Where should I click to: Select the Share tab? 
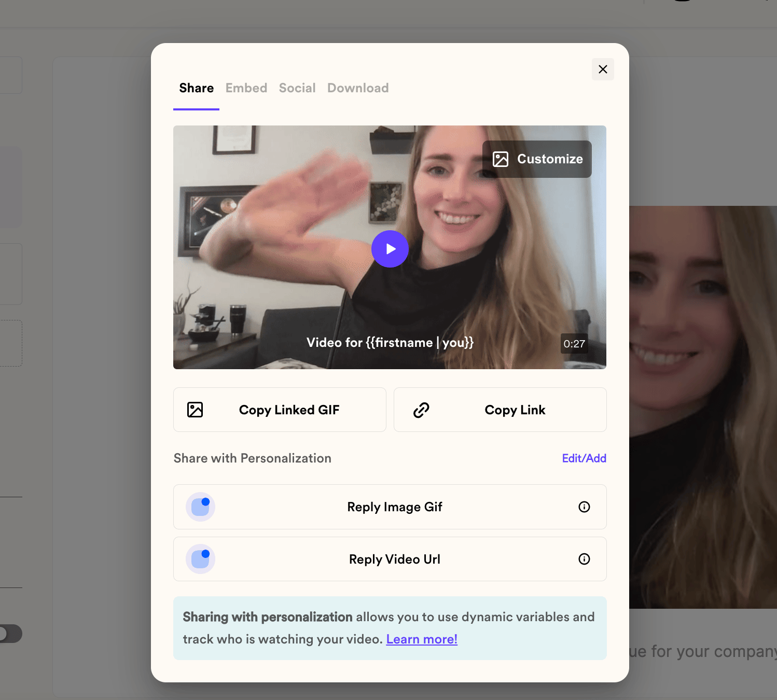point(197,88)
